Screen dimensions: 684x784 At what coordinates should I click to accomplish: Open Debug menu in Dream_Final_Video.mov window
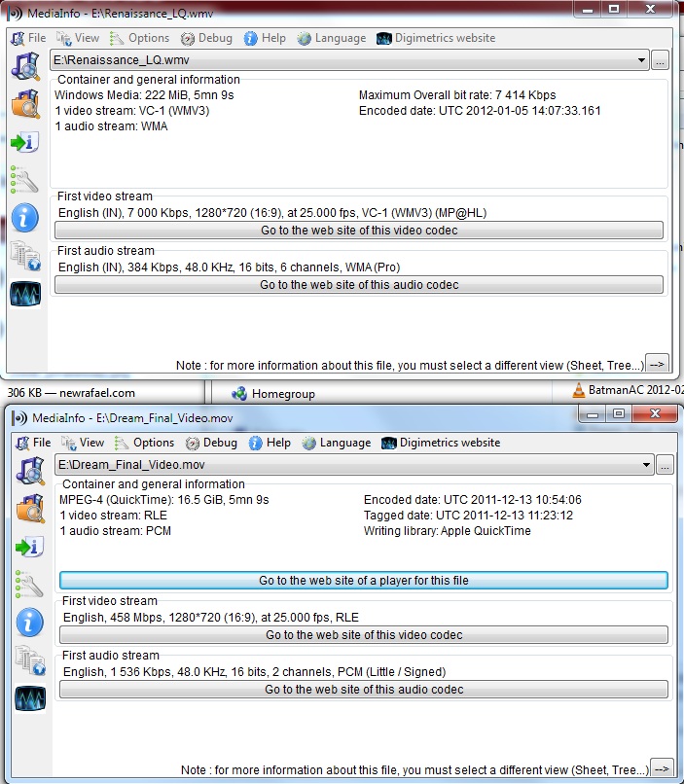pos(212,443)
